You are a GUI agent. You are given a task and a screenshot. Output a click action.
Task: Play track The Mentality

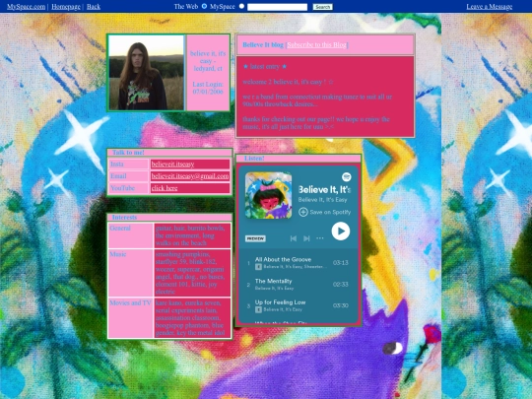pos(273,281)
